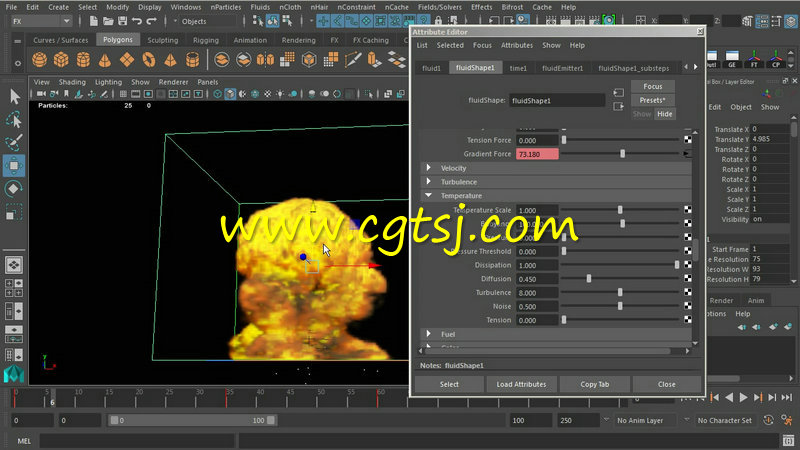Click the fluidShape name field

(557, 101)
